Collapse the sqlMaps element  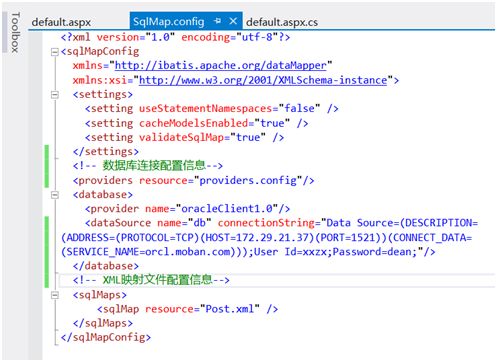click(55, 295)
